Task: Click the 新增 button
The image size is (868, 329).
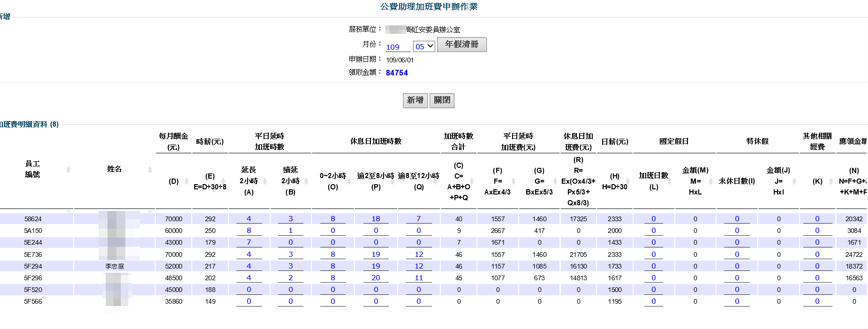Action: click(415, 100)
